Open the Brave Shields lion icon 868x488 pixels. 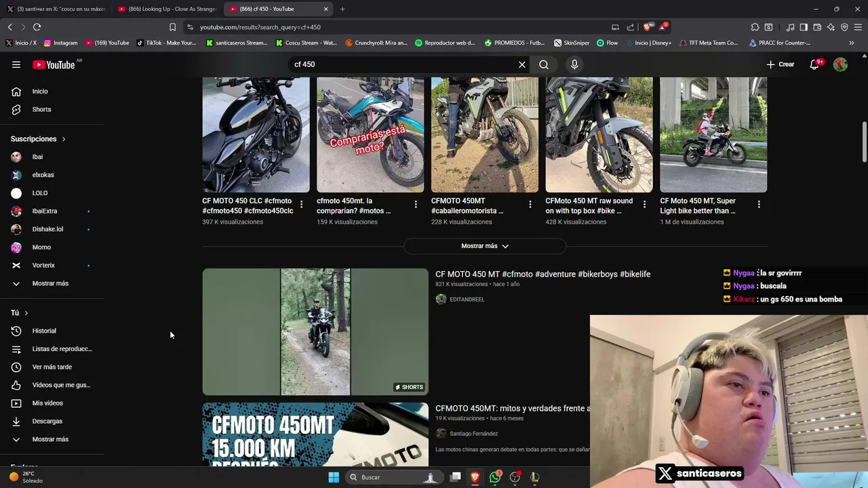pos(647,27)
